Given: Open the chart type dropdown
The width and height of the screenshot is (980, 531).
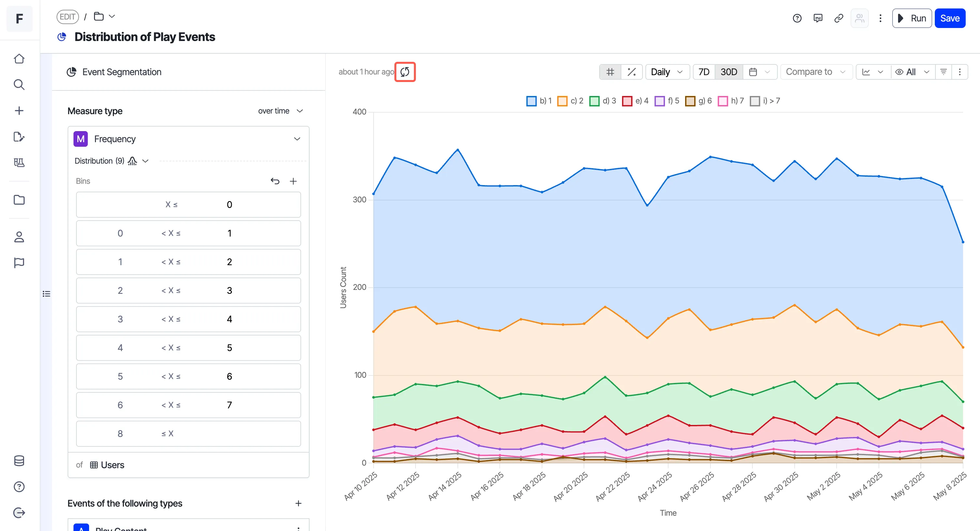Looking at the screenshot, I should [873, 72].
